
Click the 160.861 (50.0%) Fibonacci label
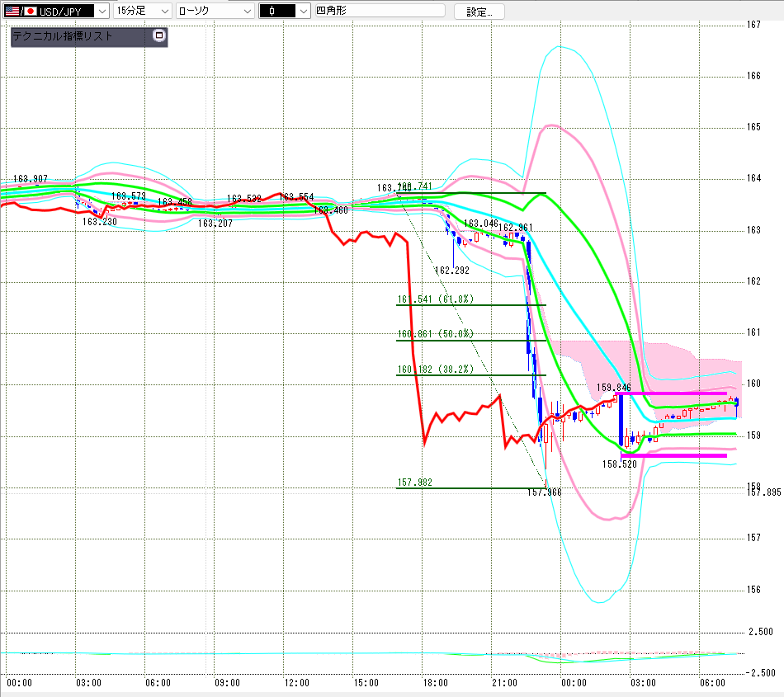pyautogui.click(x=436, y=334)
